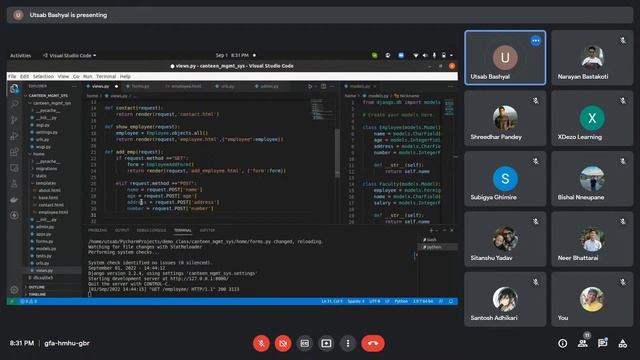
Task: Open the Docker whale icon in the VS Code activity bar
Action: pos(14,200)
